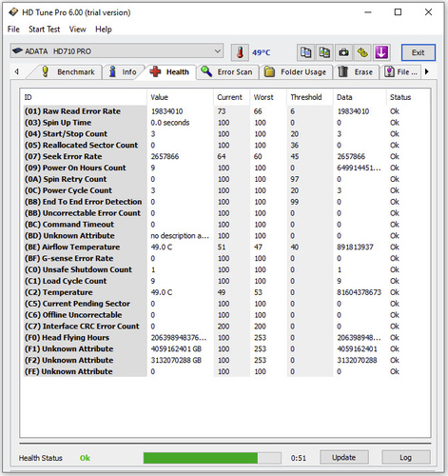Copy text to clipboard icon

click(x=305, y=52)
